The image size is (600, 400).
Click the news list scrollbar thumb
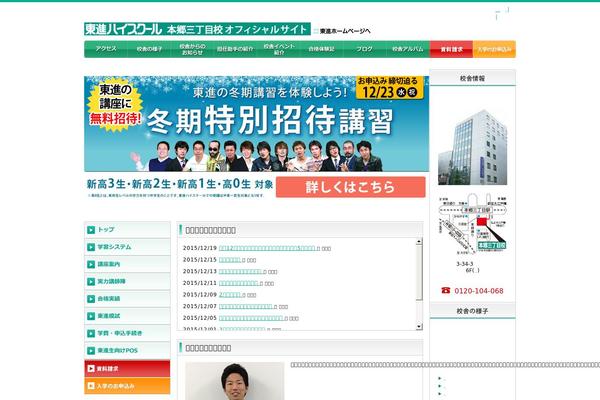pos(419,273)
